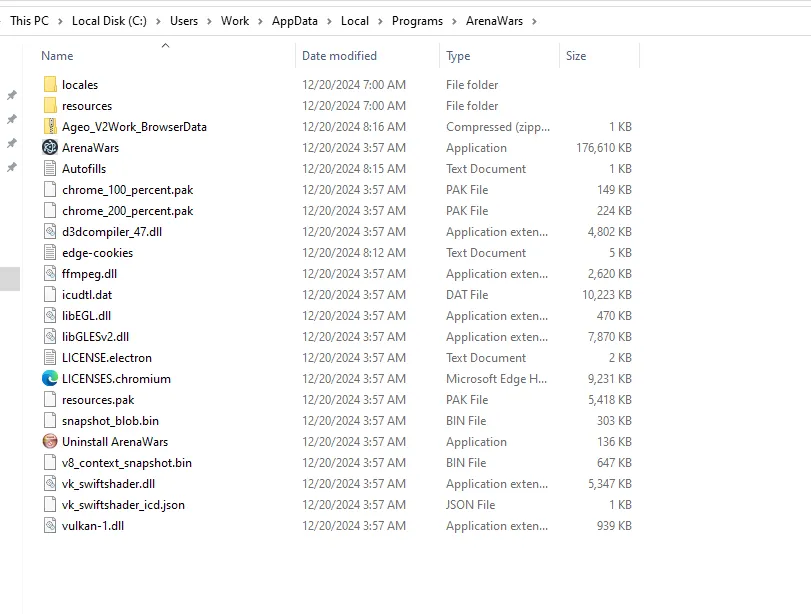
Task: Expand the chevron after ArenaWars in path
Action: (534, 21)
